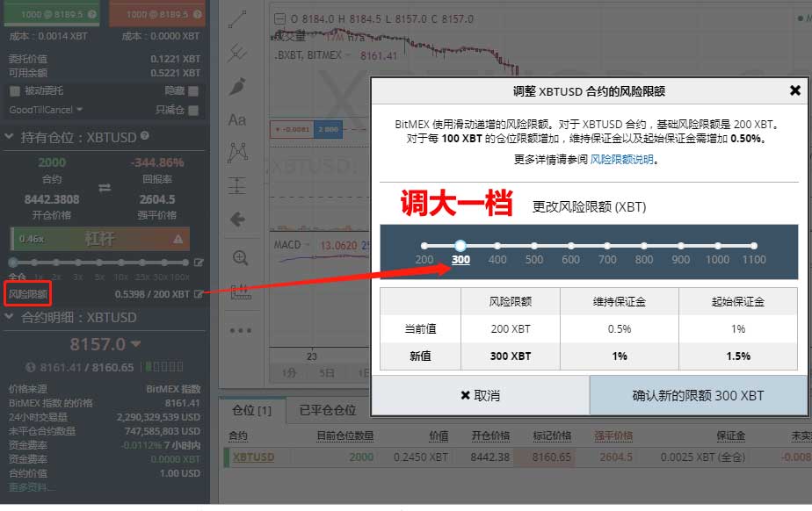Open the 风险限额说明 link
The width and height of the screenshot is (812, 511).
pyautogui.click(x=621, y=159)
